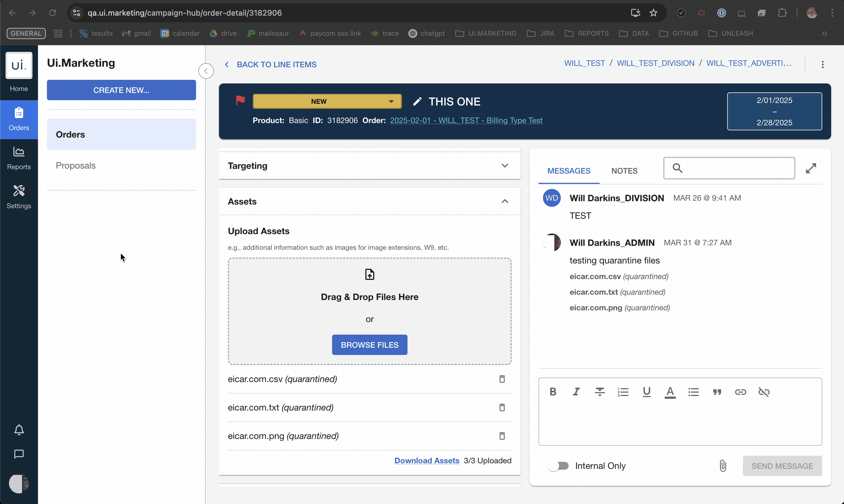This screenshot has height=504, width=844.
Task: Open Proposals in side menu
Action: 76,166
